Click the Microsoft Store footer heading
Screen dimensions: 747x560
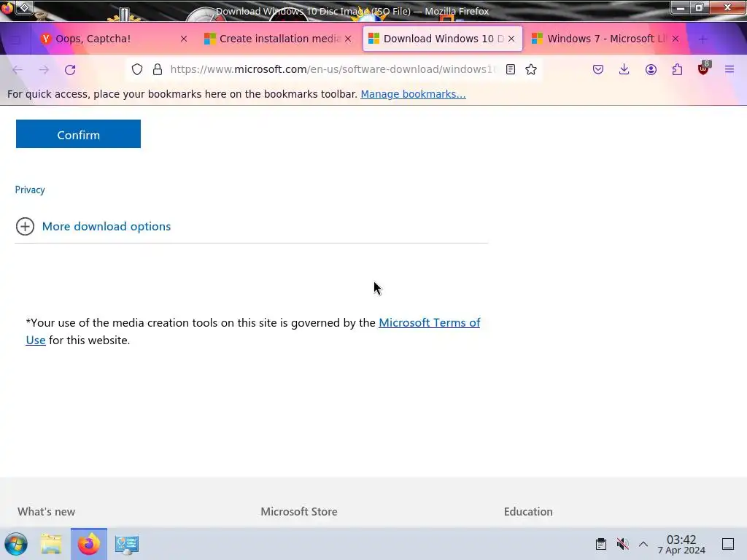coord(298,511)
